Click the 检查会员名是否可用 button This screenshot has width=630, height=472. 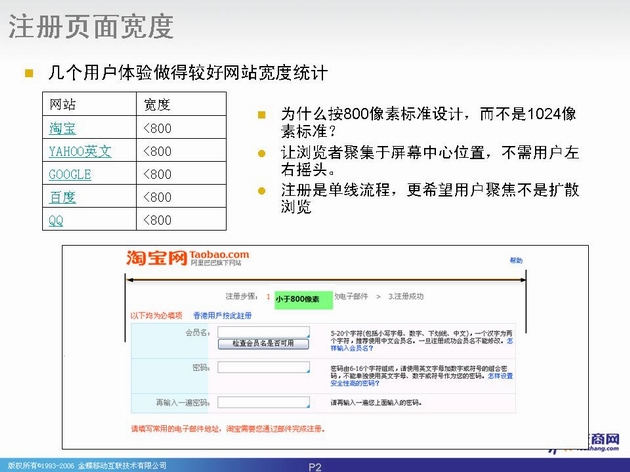pyautogui.click(x=263, y=343)
